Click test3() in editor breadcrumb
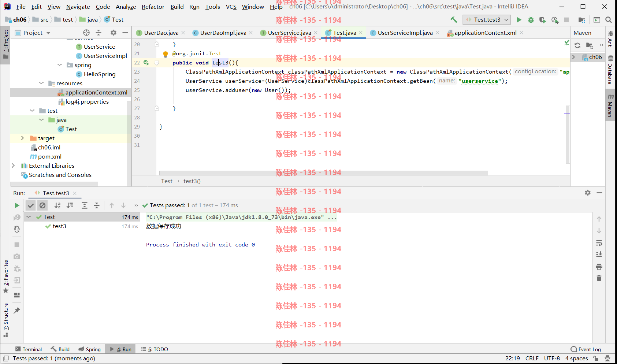The width and height of the screenshot is (617, 364). [x=192, y=181]
